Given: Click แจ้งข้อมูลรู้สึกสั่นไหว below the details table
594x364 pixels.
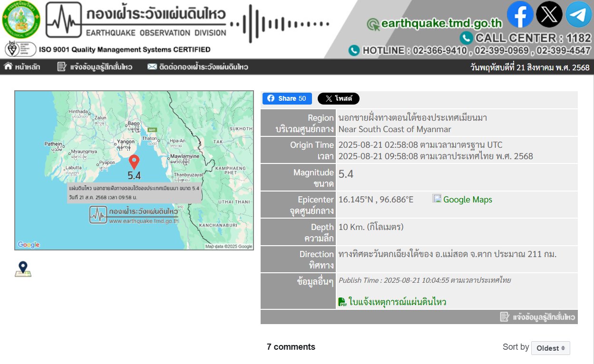Looking at the screenshot, I should (x=538, y=317).
